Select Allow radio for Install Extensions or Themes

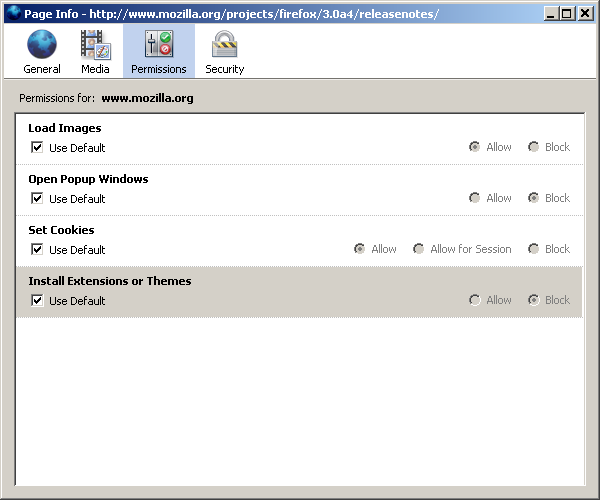474,300
